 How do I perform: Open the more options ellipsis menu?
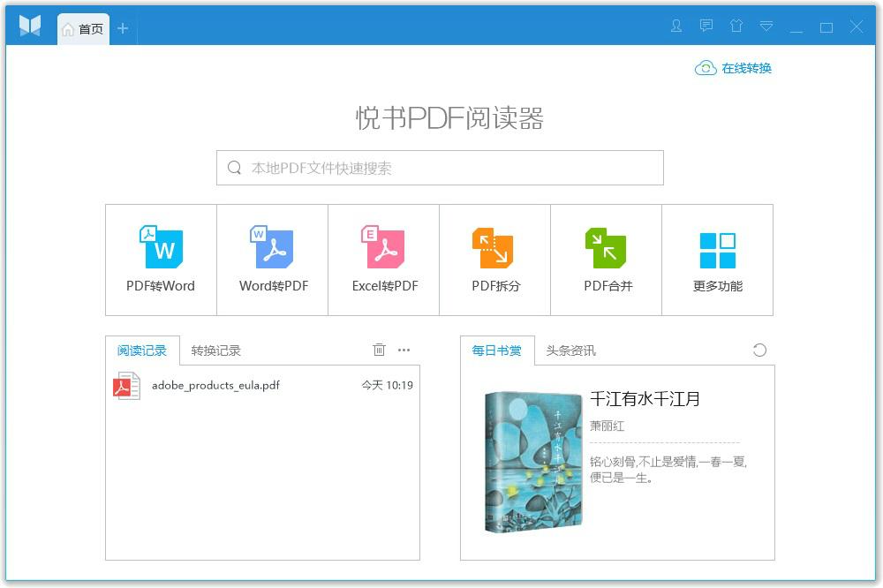pyautogui.click(x=404, y=351)
